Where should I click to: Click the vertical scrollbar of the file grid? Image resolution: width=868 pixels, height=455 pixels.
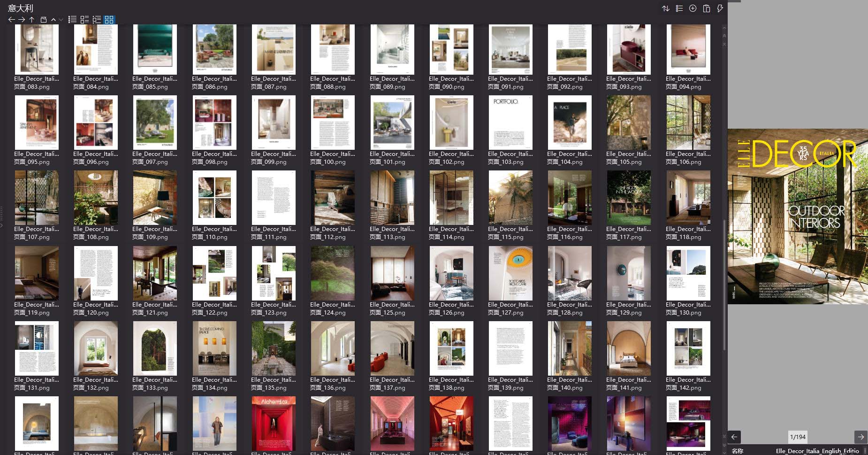[x=724, y=282]
